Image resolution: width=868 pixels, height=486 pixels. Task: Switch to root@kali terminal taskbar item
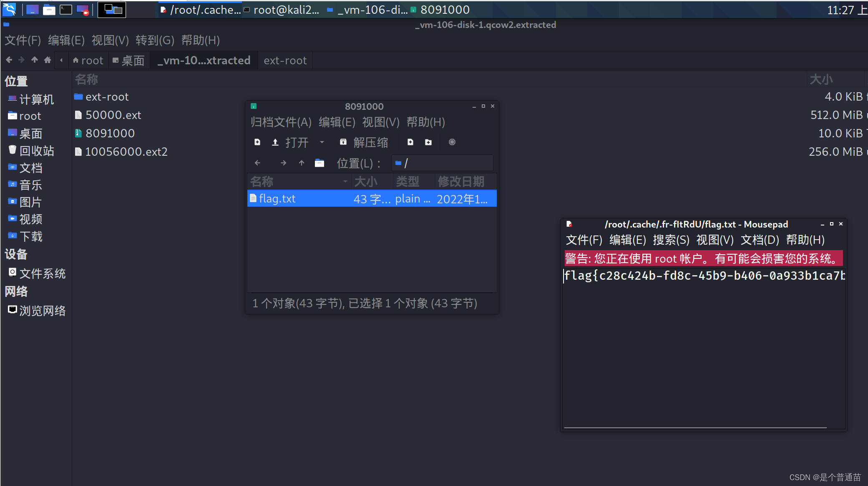coord(282,10)
